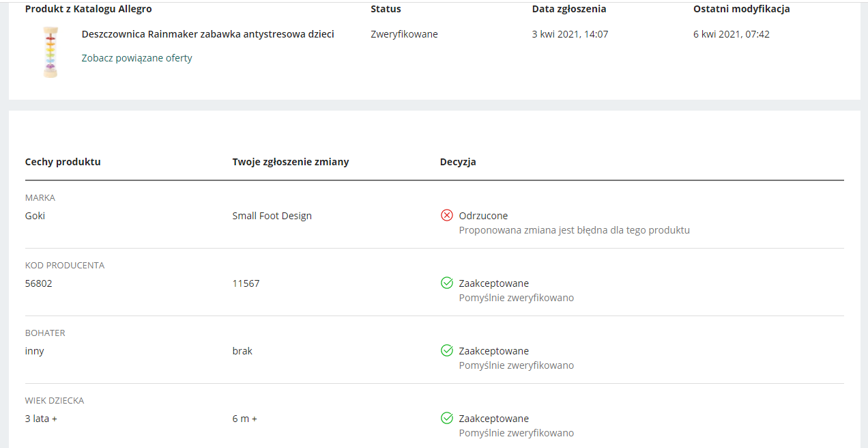
Task: Select the 'Twoje zgłoszenie zmiany' column header
Action: (x=290, y=162)
